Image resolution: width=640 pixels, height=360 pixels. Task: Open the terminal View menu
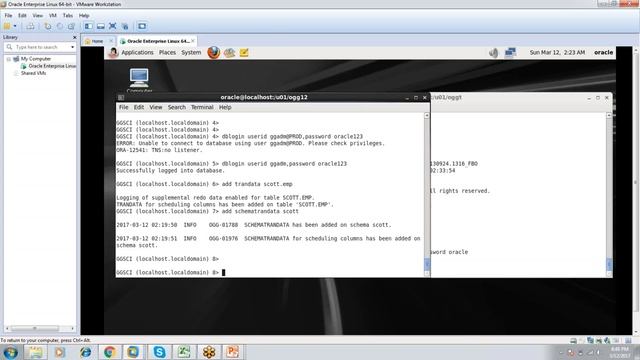tap(156, 107)
